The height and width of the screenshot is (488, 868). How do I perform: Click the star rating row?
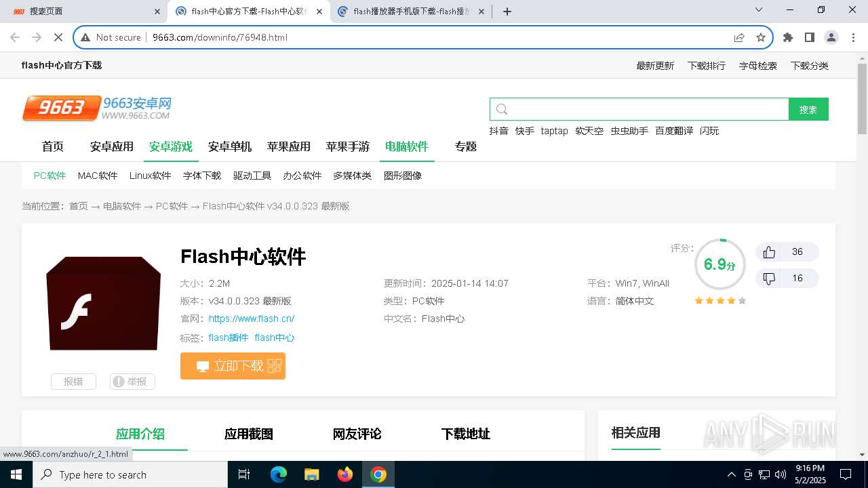pyautogui.click(x=720, y=300)
